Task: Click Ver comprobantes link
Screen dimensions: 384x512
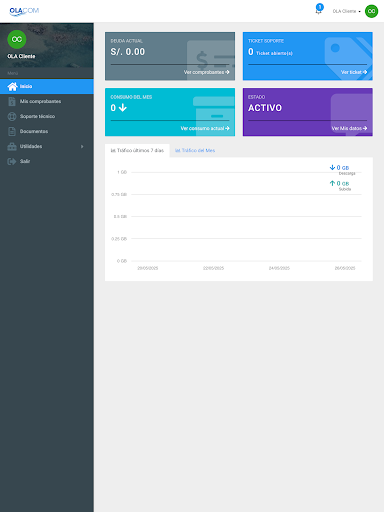Action: click(206, 72)
